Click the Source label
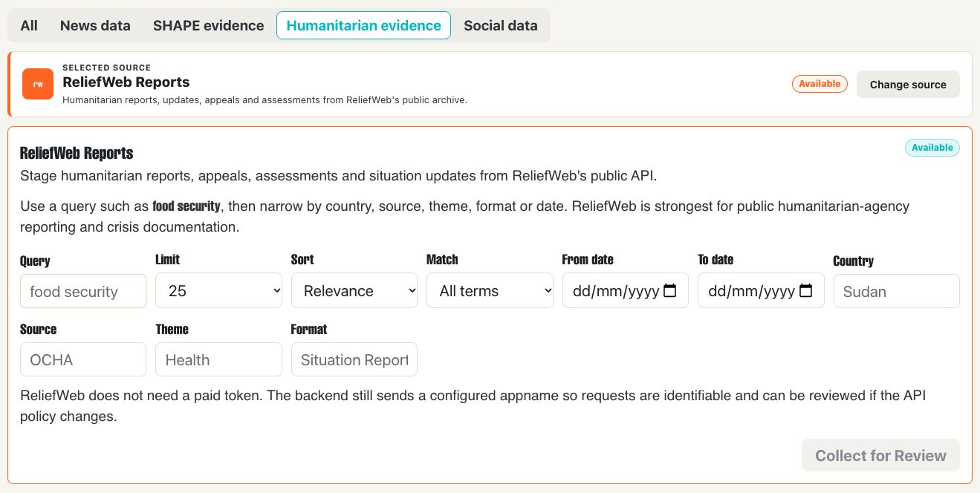 coord(39,330)
